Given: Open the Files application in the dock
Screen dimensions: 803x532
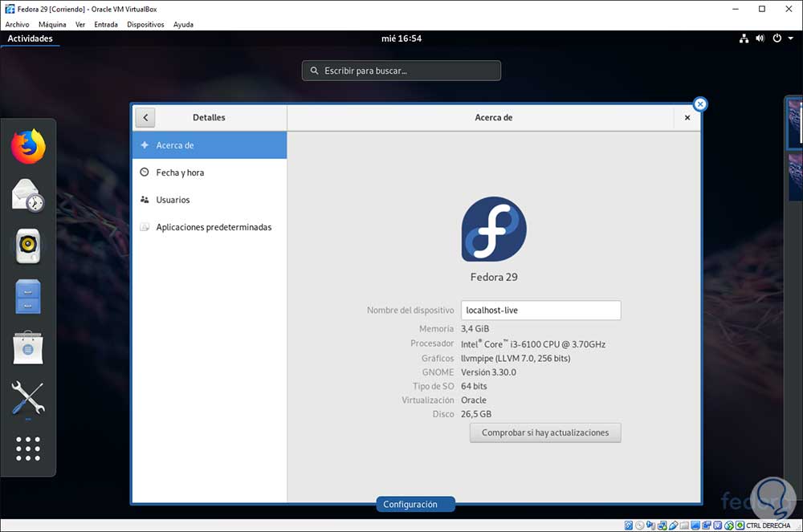Looking at the screenshot, I should click(28, 296).
